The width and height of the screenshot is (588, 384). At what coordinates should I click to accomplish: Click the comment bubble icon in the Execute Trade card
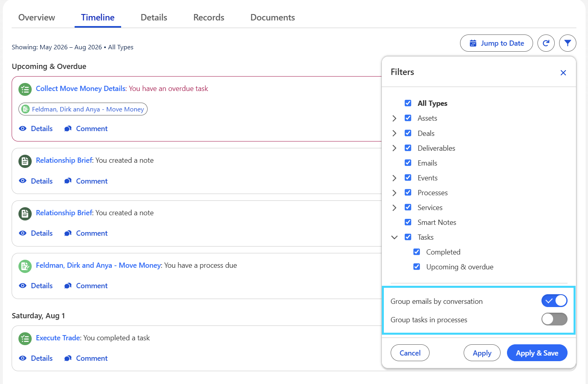[68, 358]
